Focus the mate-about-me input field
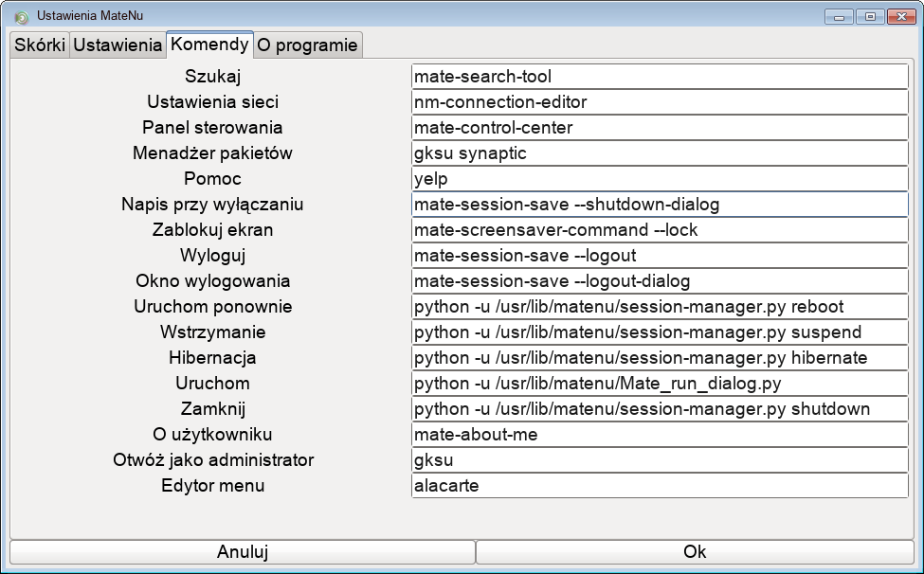Viewport: 924px width, 574px height. pyautogui.click(x=660, y=435)
